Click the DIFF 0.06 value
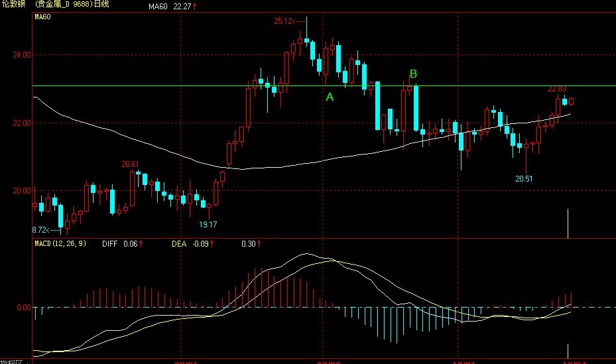 (x=123, y=244)
